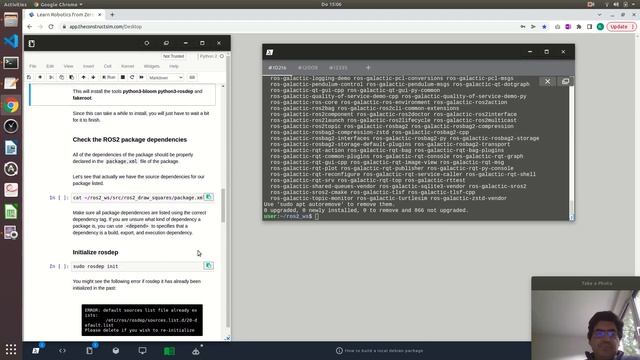The width and height of the screenshot is (640, 360).
Task: Move the selected cell down
Action: pyautogui.click(x=93, y=77)
